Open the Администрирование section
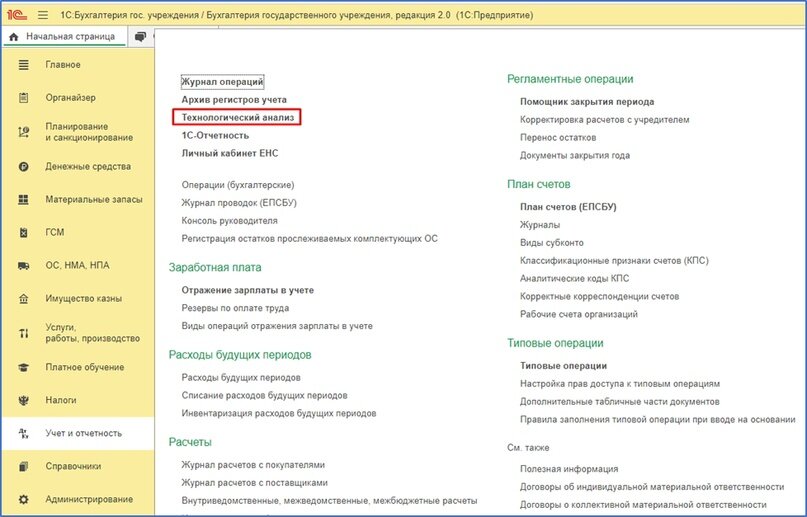Image resolution: width=807 pixels, height=517 pixels. coord(89,500)
